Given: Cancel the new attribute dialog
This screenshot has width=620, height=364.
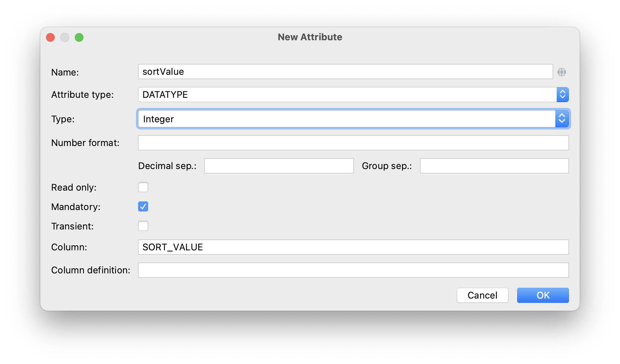Looking at the screenshot, I should click(x=482, y=295).
